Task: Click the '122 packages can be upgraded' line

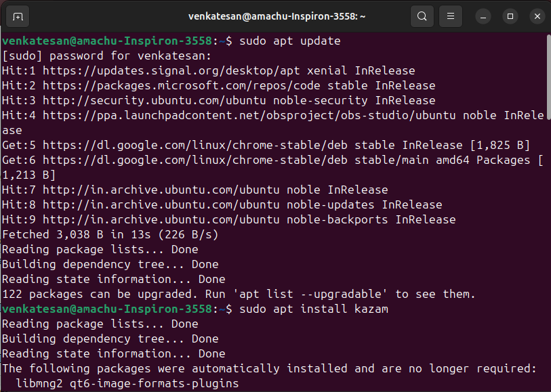Action: pos(239,294)
